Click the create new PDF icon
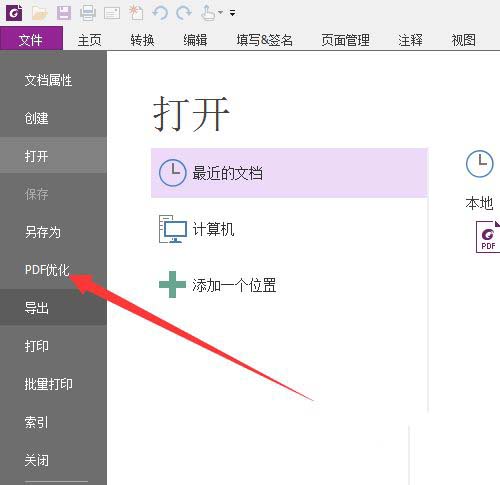 pyautogui.click(x=136, y=13)
